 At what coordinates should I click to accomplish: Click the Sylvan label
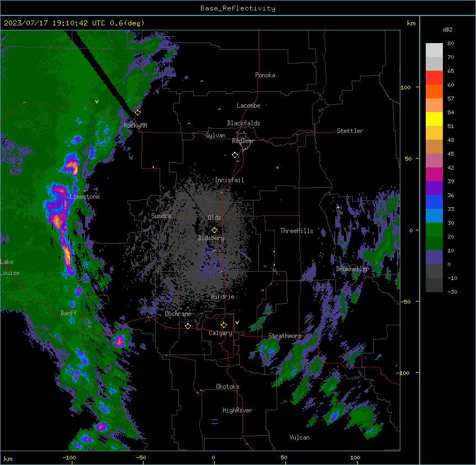pyautogui.click(x=215, y=135)
